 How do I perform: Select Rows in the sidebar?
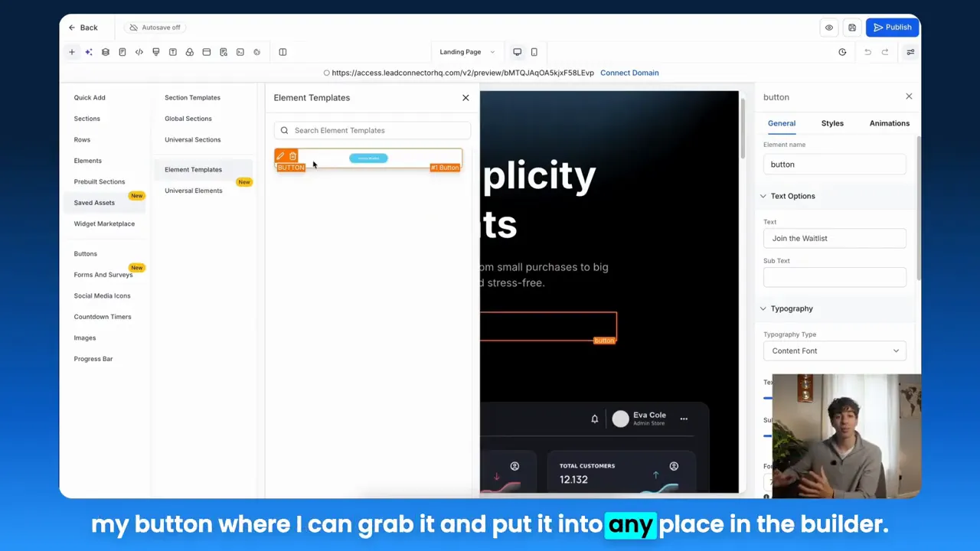[x=82, y=140]
